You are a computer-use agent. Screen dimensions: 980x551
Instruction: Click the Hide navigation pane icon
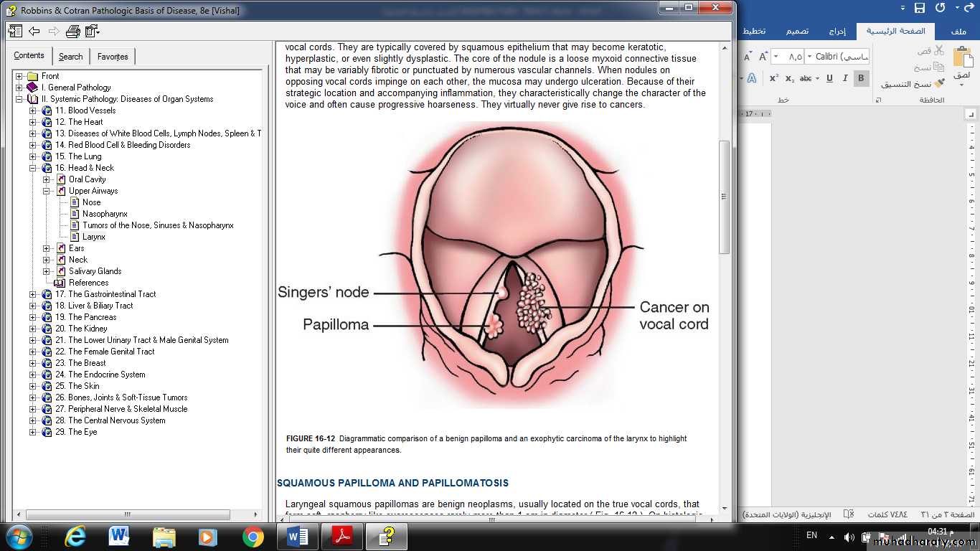[x=15, y=31]
